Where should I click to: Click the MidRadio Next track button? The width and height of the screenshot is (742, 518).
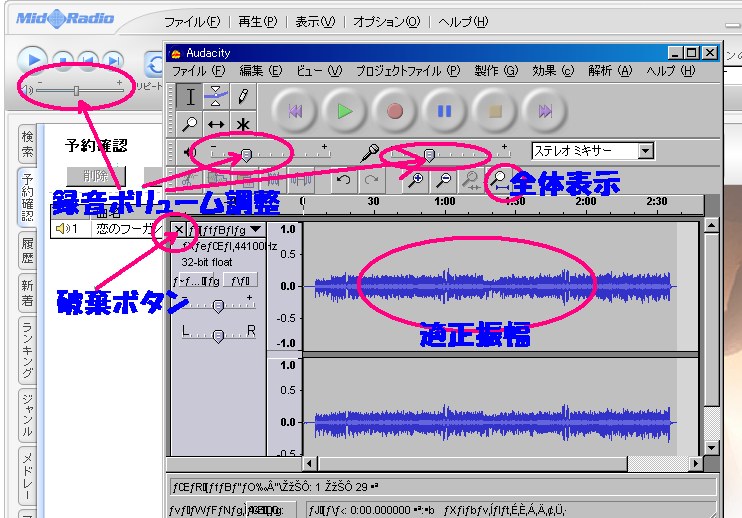pos(114,61)
